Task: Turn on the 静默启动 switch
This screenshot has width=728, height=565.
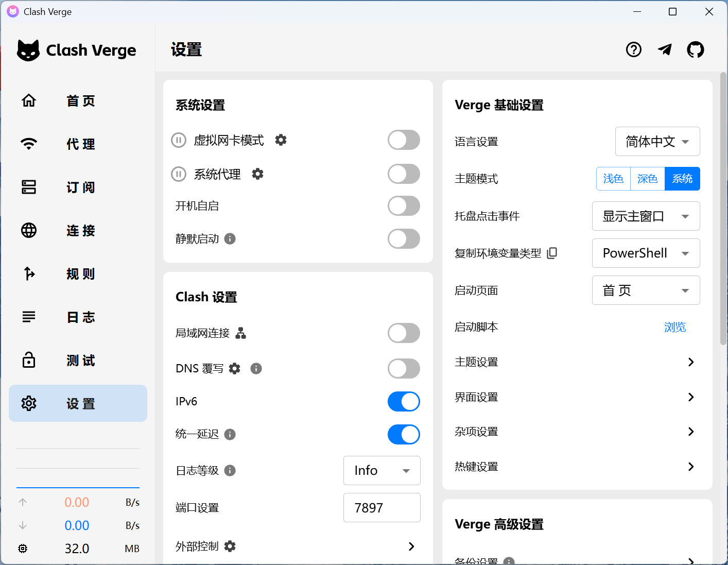Action: [x=404, y=239]
